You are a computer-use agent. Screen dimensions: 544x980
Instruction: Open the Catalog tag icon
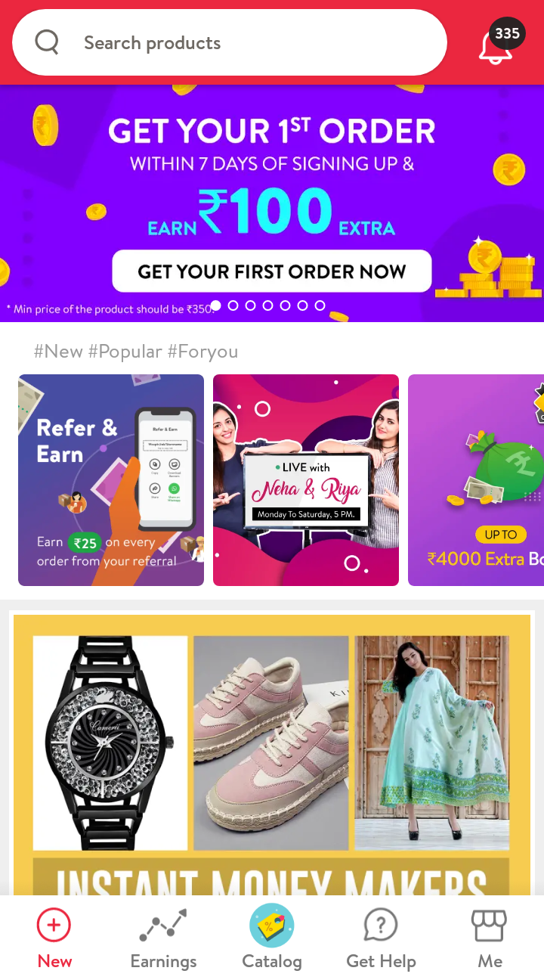272,926
